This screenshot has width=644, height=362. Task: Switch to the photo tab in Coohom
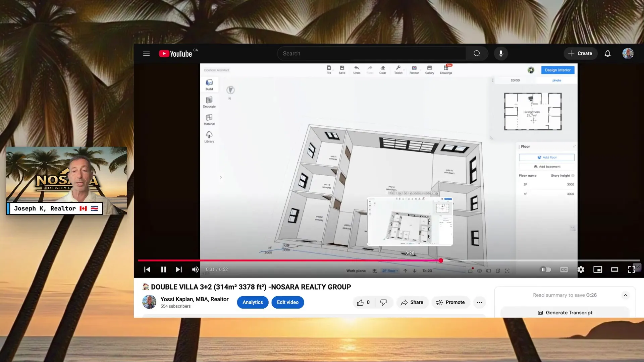tap(556, 80)
